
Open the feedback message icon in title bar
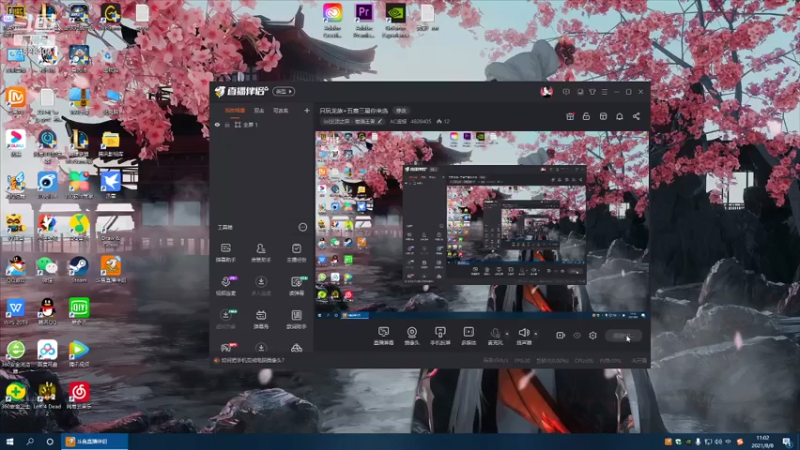click(x=566, y=92)
